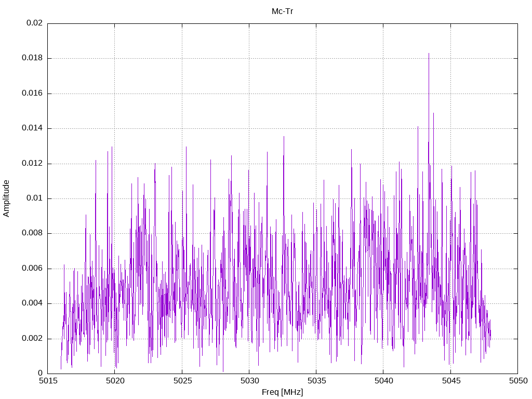Click the y-axis tick label "0.012"
The width and height of the screenshot is (532, 399).
[x=33, y=164]
